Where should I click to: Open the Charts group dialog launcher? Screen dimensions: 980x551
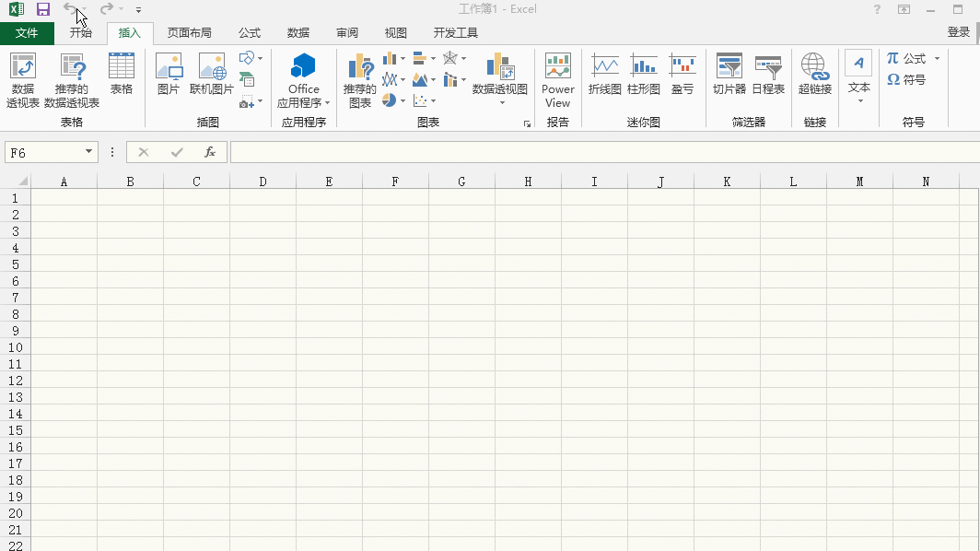coord(527,123)
